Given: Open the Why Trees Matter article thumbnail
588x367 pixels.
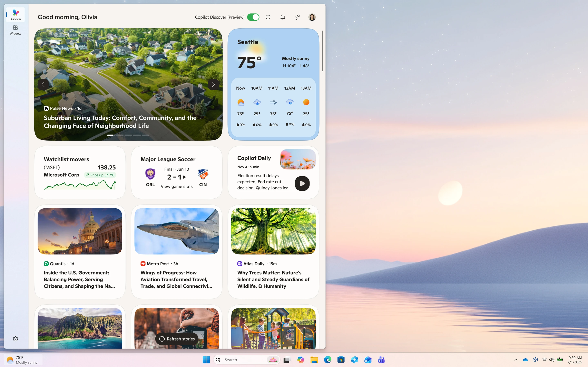Looking at the screenshot, I should click(273, 231).
